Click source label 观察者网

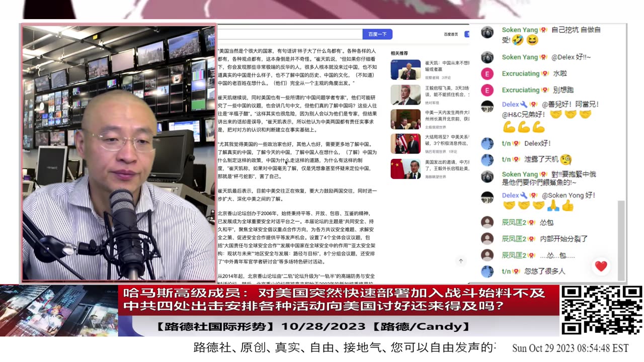pyautogui.click(x=432, y=77)
